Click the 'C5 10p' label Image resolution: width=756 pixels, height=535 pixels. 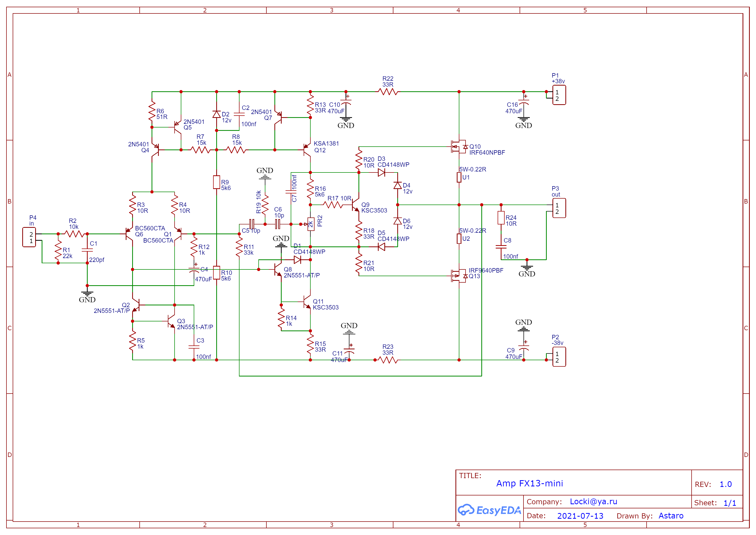[251, 231]
